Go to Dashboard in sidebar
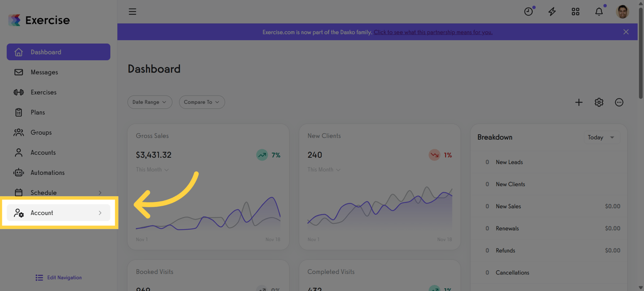The width and height of the screenshot is (644, 291). 58,52
